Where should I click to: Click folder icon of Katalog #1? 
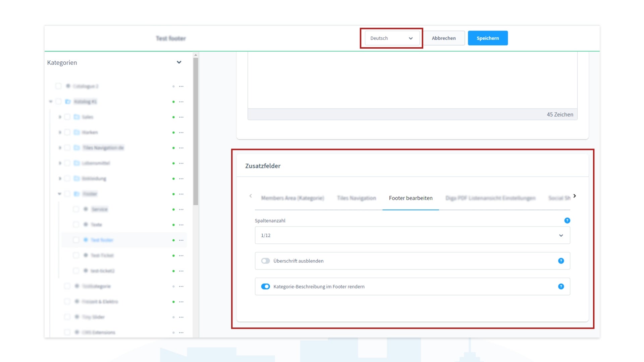(x=68, y=102)
